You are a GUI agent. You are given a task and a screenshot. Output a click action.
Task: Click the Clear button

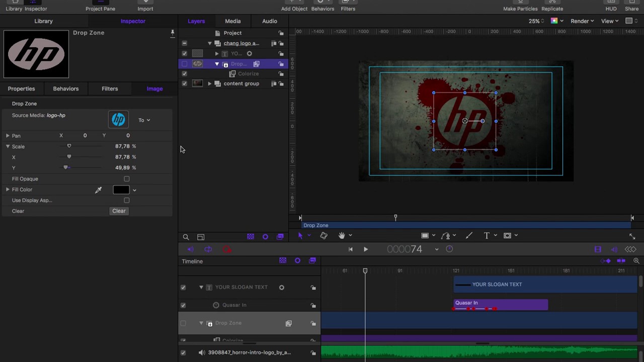click(x=119, y=211)
